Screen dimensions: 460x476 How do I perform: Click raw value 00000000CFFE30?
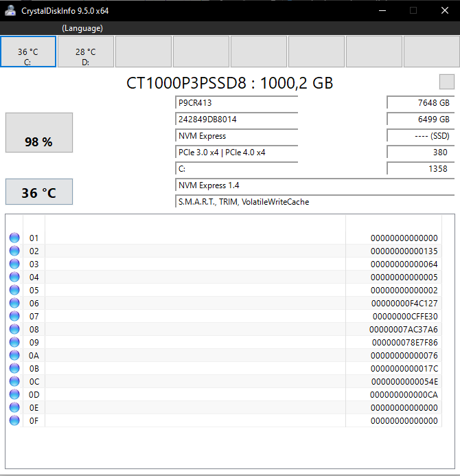(405, 317)
